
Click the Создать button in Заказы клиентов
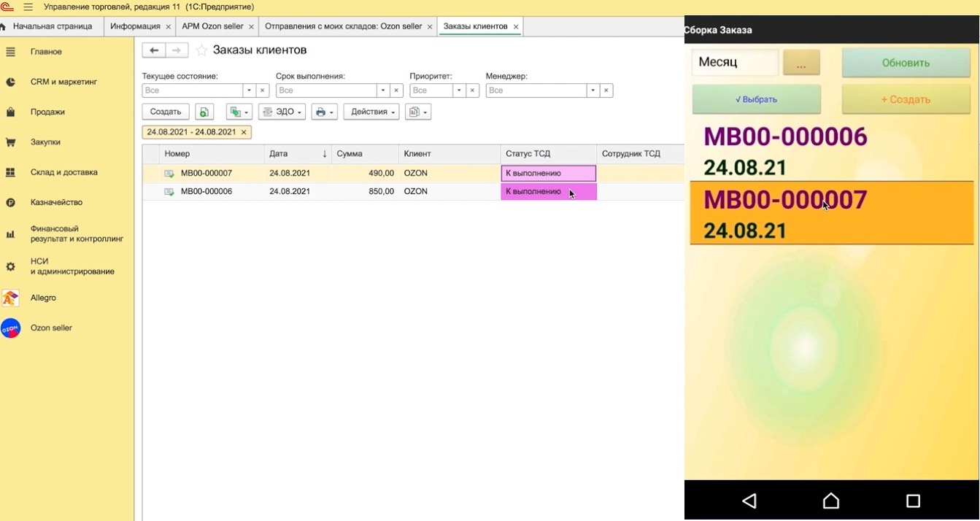[x=166, y=112]
